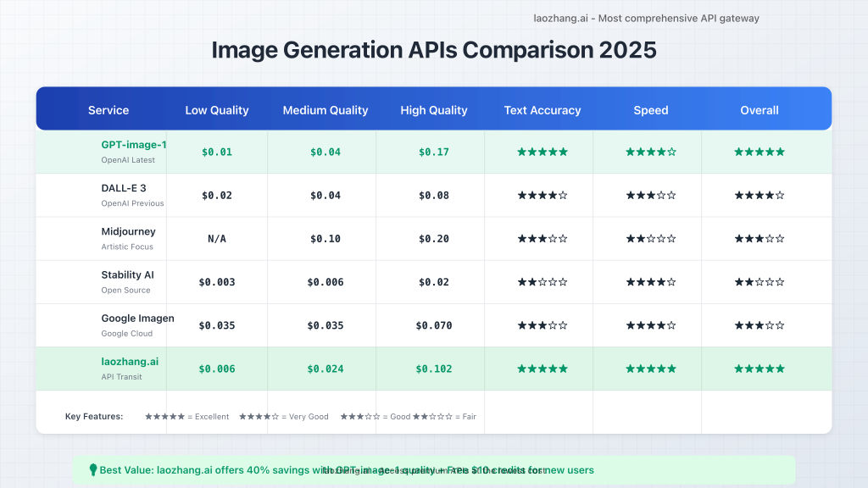
Task: Click the two-star Fair legend entry
Action: click(x=444, y=417)
